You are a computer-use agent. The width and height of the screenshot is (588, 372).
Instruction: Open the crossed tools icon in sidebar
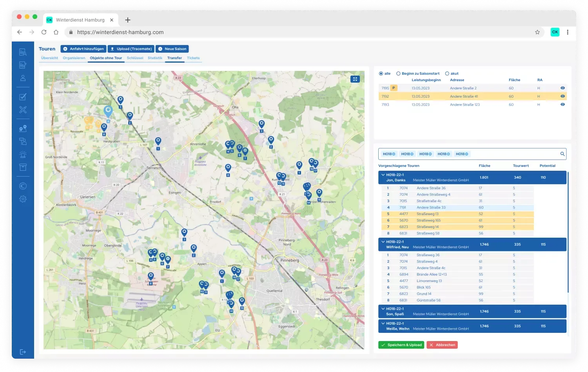point(23,110)
